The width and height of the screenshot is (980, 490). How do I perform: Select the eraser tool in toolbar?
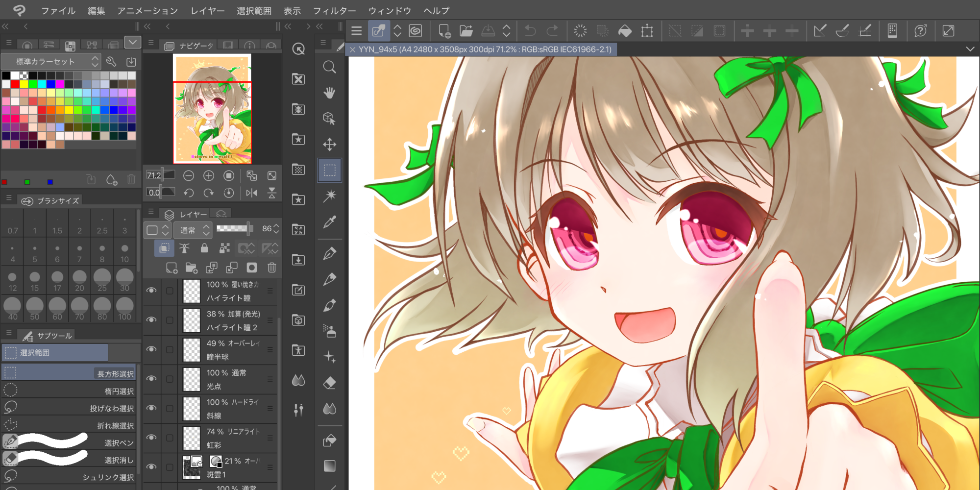[x=329, y=383]
